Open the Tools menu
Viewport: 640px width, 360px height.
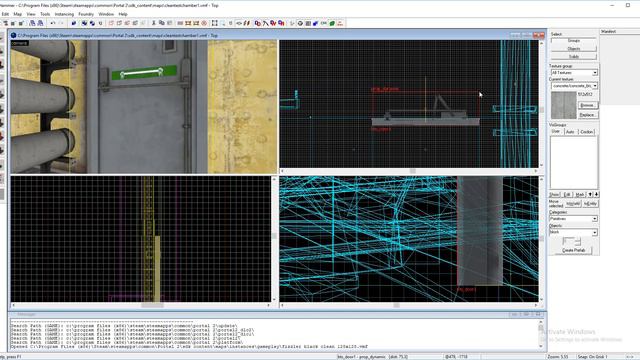tap(45, 14)
